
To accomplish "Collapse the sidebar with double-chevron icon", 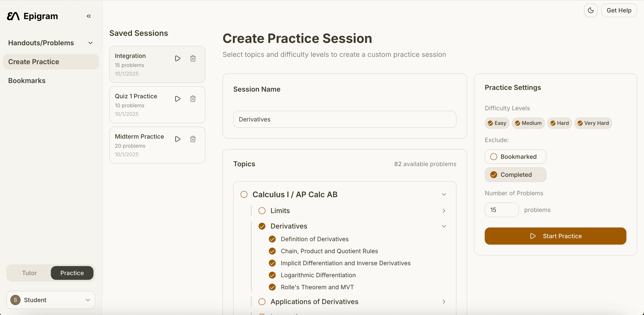I will pos(89,16).
